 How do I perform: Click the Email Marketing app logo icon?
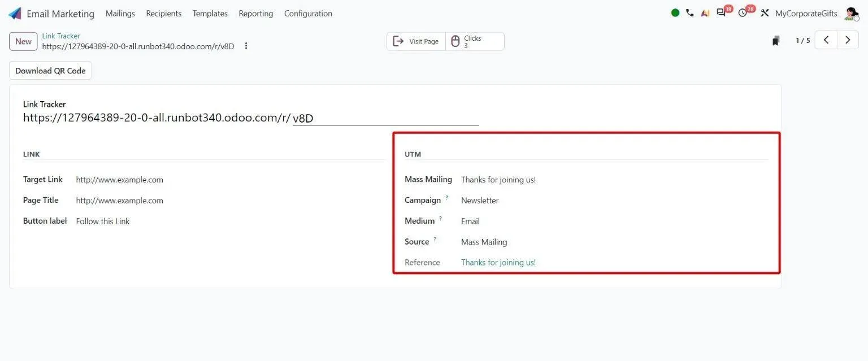pyautogui.click(x=15, y=13)
